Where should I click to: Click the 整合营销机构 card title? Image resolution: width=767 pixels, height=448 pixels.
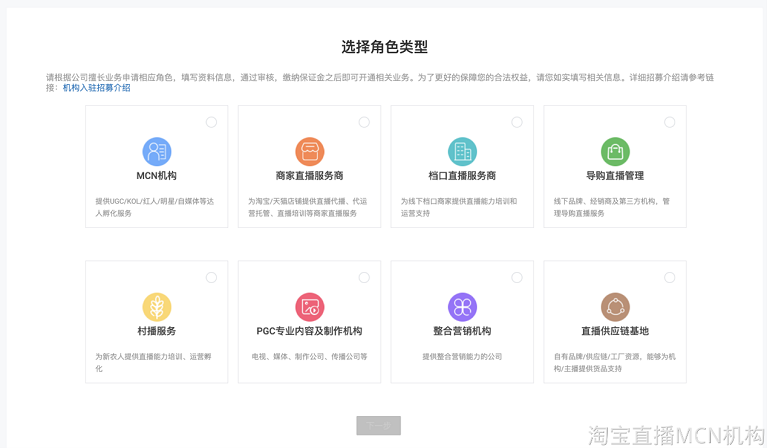[462, 331]
